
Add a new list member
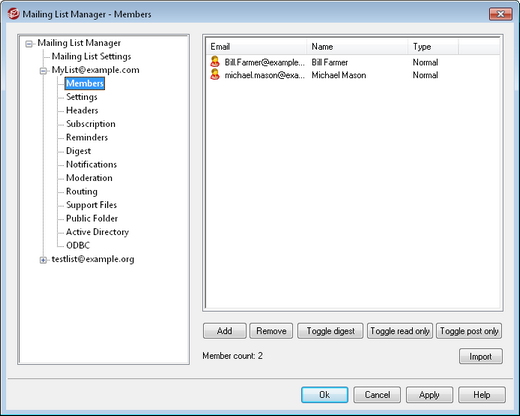[x=225, y=331]
